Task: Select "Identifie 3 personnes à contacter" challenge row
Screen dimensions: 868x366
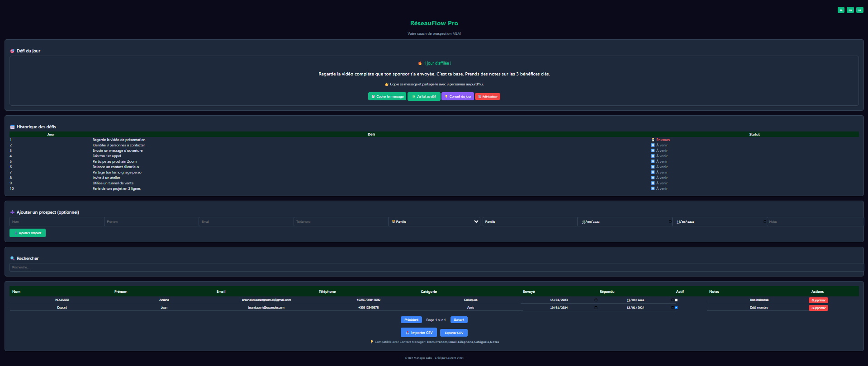Action: point(434,145)
